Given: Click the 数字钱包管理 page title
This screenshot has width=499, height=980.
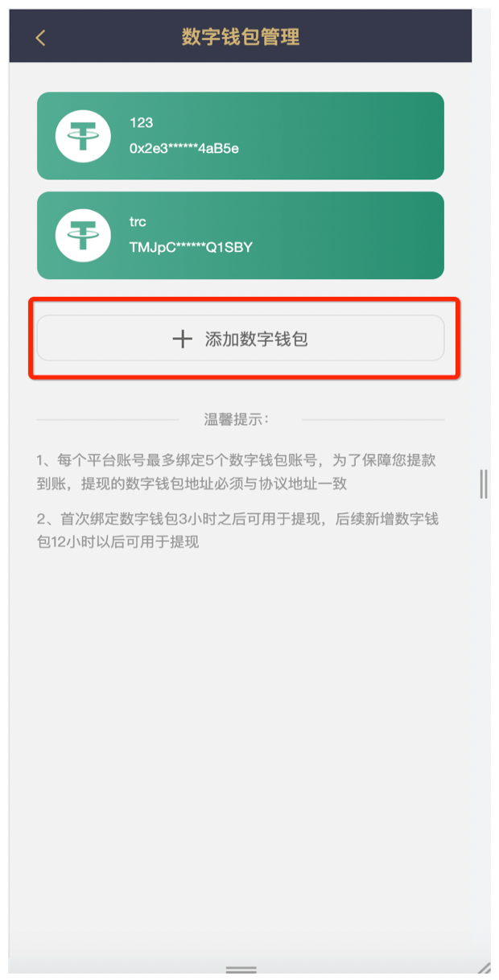Looking at the screenshot, I should point(241,37).
